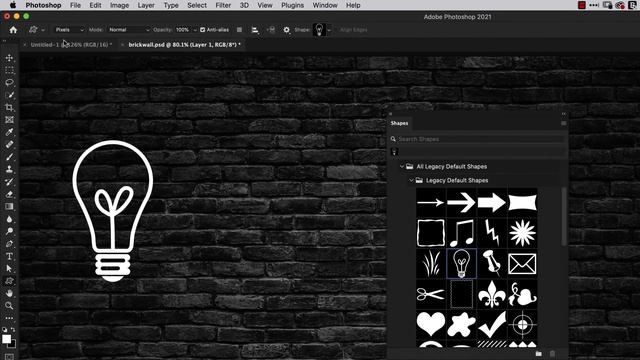This screenshot has width=640, height=360.
Task: Select the Clone Stamp tool
Action: pos(9,169)
